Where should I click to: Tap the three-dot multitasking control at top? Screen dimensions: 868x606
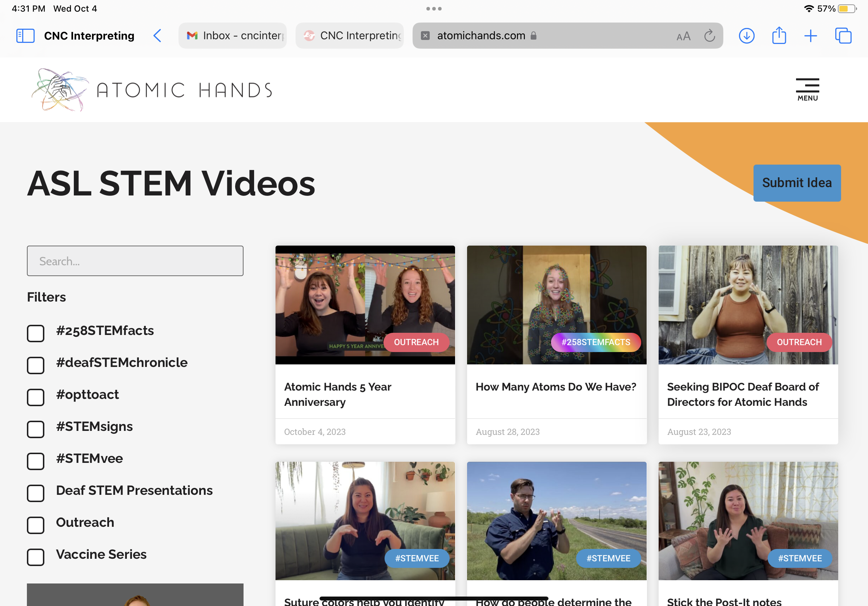click(434, 9)
